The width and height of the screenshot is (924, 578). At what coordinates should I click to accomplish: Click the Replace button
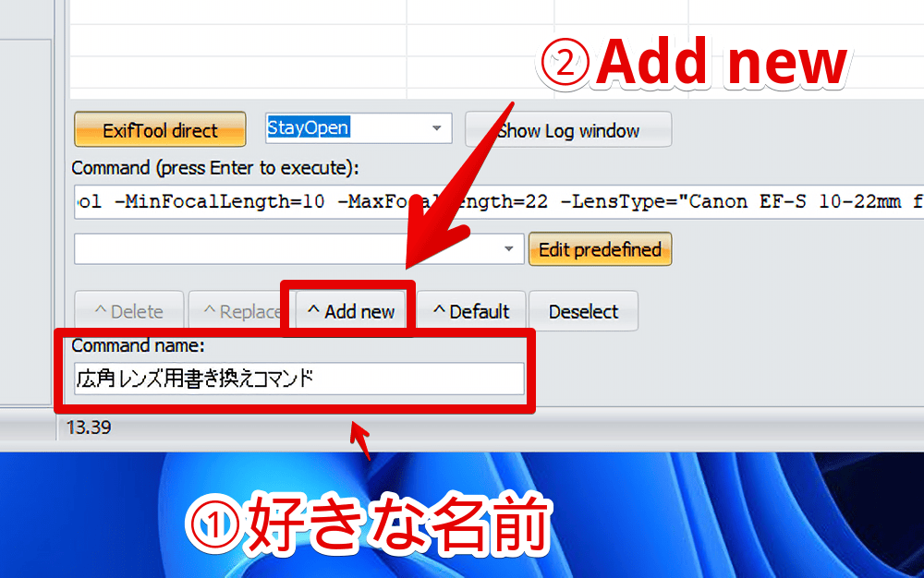point(242,310)
